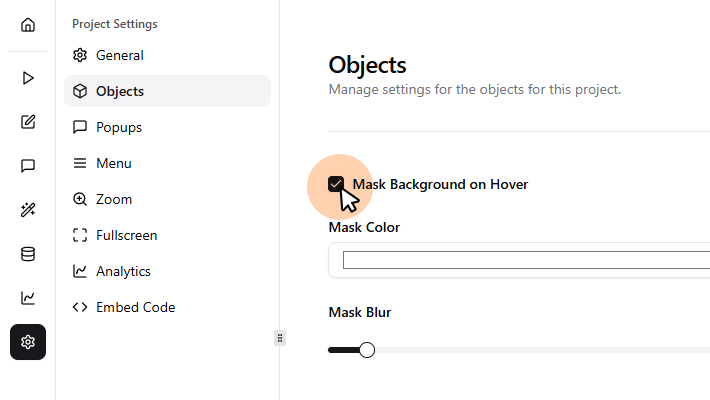
Task: Open the comments chat icon
Action: (28, 166)
